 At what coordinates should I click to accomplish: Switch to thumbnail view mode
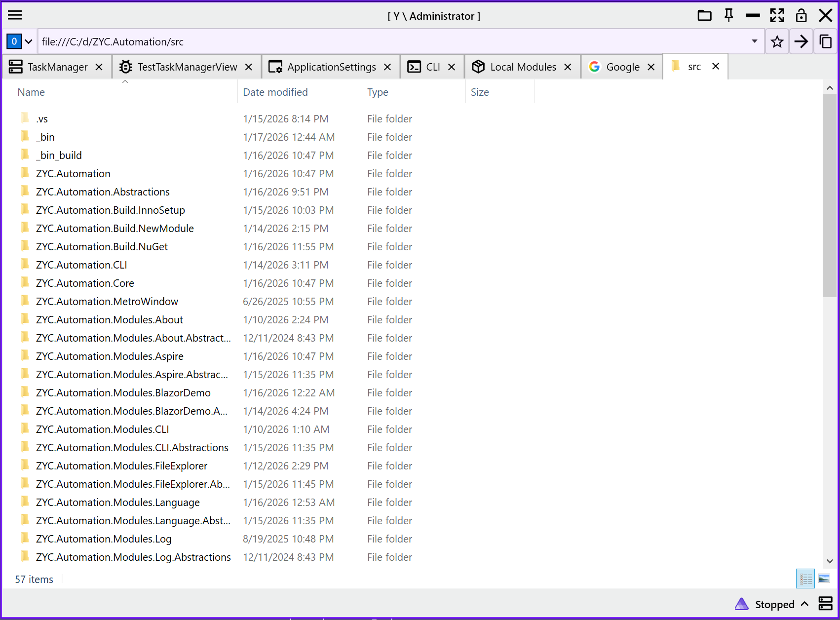[824, 579]
